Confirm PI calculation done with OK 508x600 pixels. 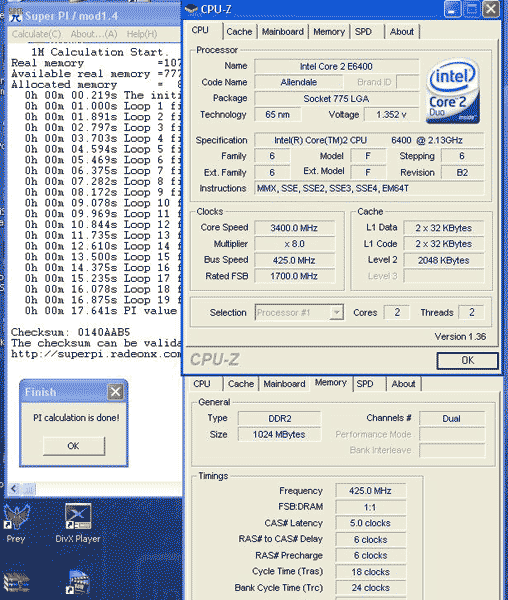tap(73, 446)
